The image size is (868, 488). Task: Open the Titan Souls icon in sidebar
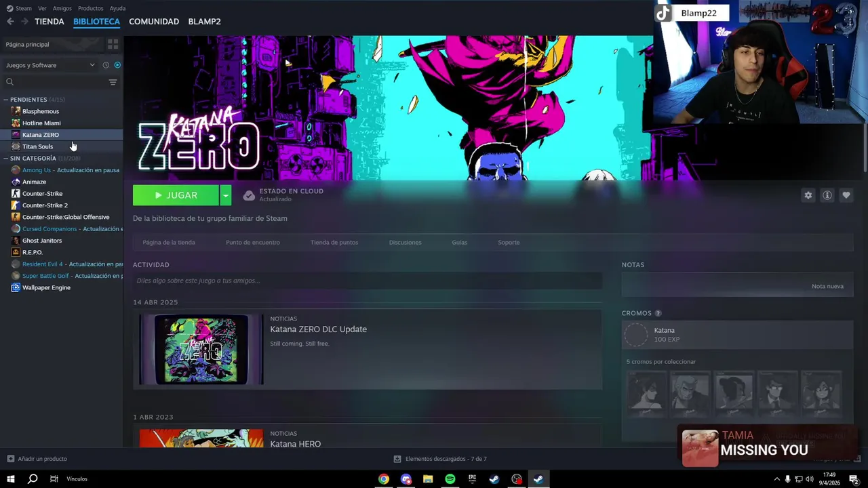coord(16,146)
